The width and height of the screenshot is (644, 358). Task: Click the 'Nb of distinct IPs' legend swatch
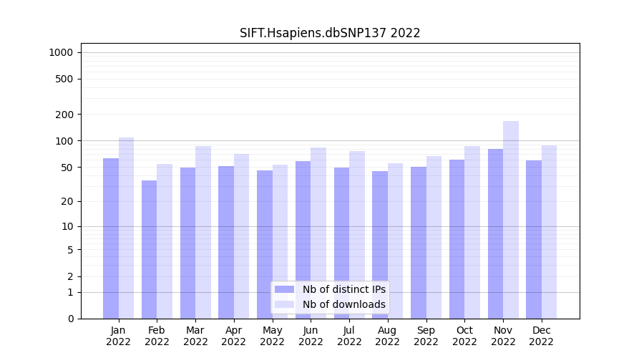click(x=284, y=289)
